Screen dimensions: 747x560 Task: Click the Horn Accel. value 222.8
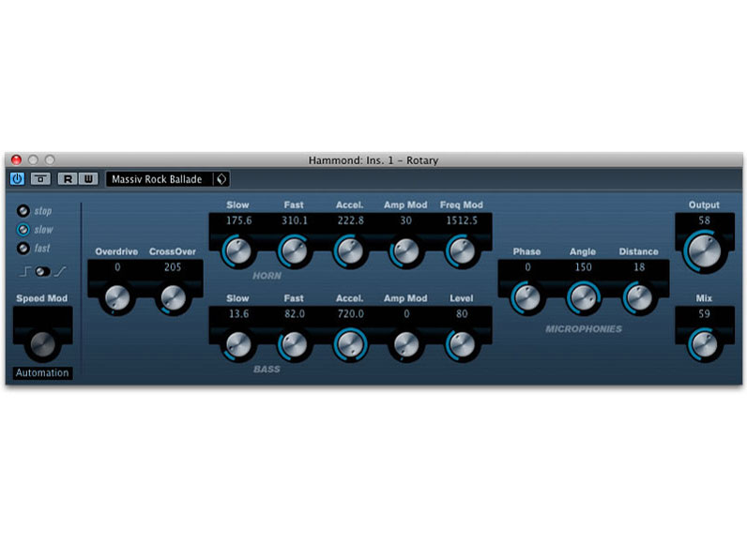click(351, 220)
